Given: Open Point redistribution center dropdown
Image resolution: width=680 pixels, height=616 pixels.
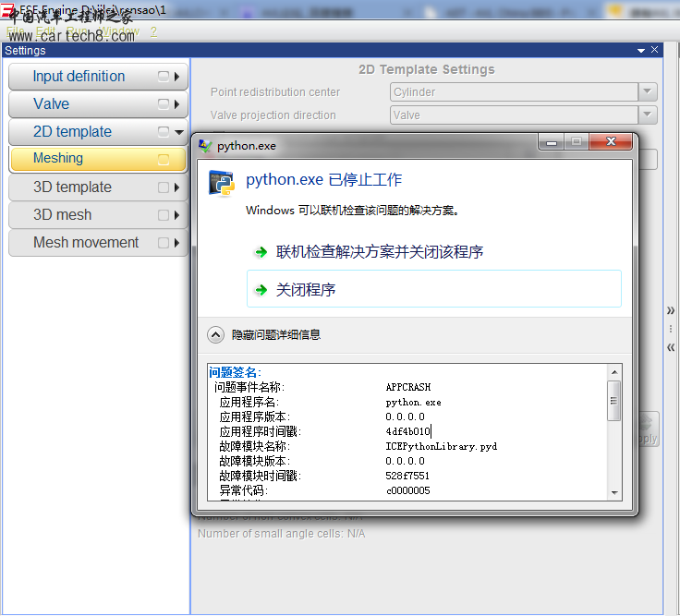Looking at the screenshot, I should [648, 92].
